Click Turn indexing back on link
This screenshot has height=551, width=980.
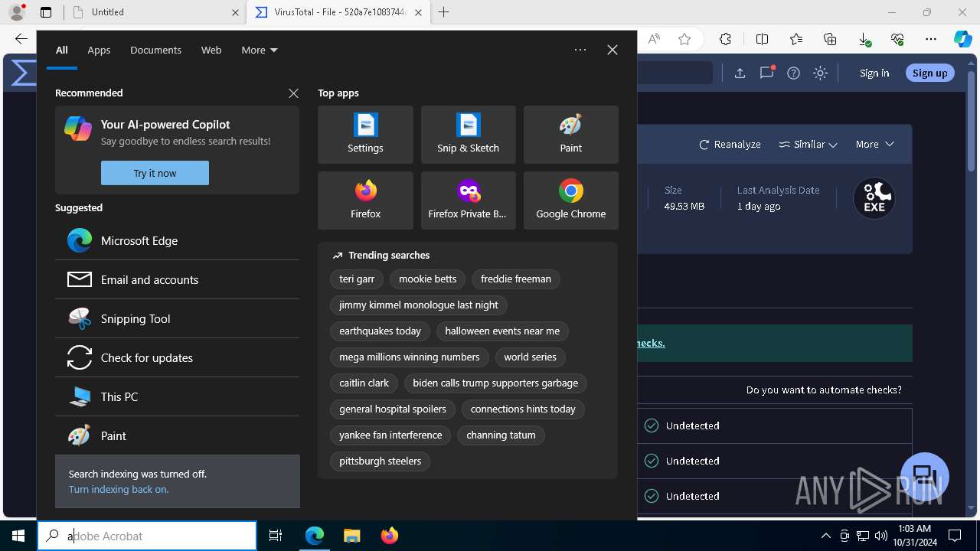tap(119, 489)
